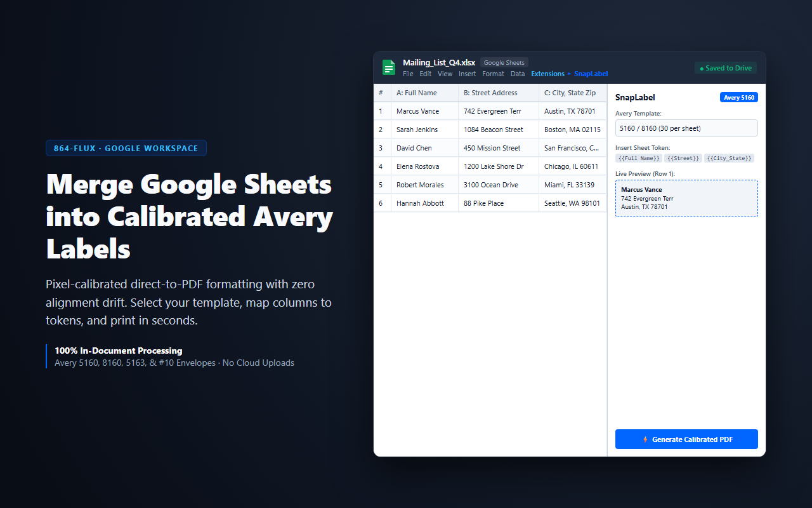Open the File menu
812x508 pixels.
pos(408,74)
